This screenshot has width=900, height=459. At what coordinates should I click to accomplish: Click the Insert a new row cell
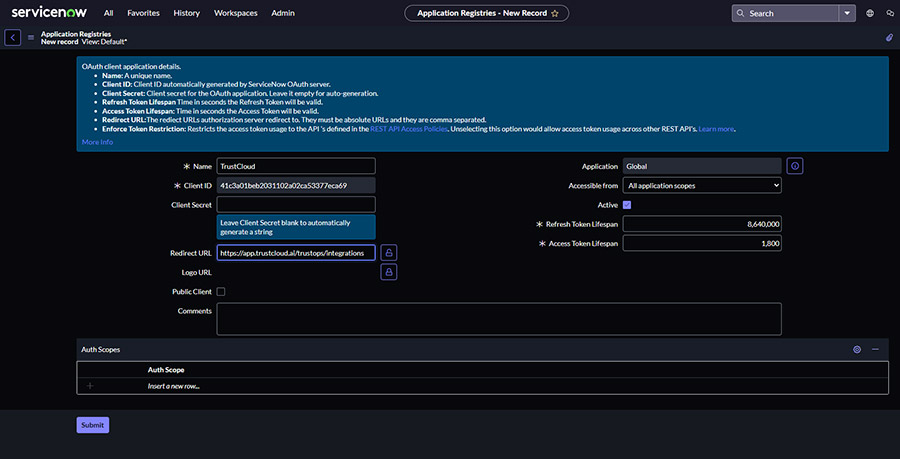click(173, 386)
